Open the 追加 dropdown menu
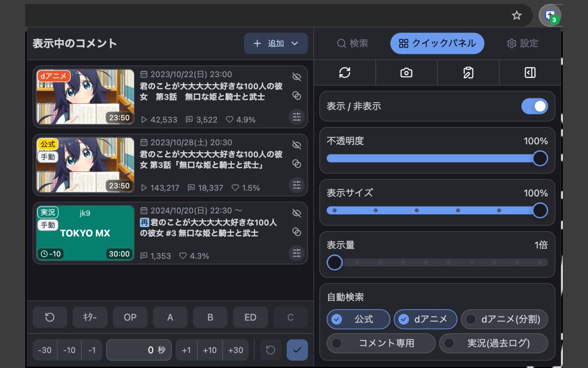Screen dimensions: 588x368 tap(276, 44)
